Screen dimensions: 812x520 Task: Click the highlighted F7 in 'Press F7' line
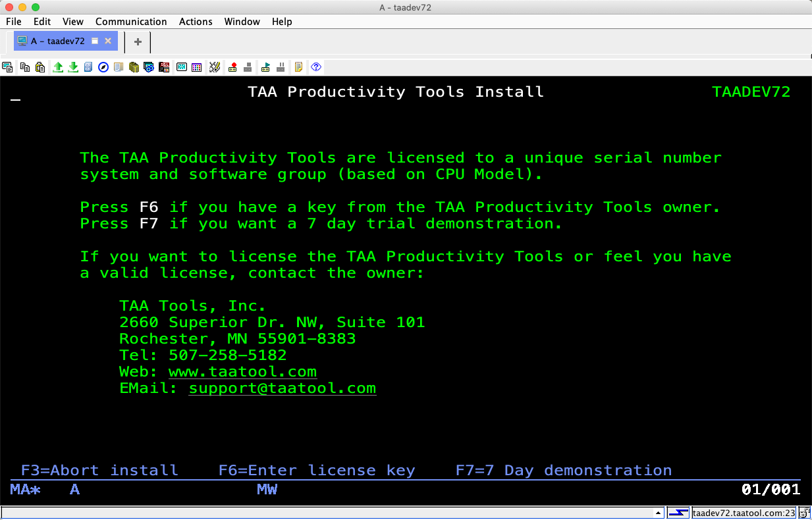149,224
